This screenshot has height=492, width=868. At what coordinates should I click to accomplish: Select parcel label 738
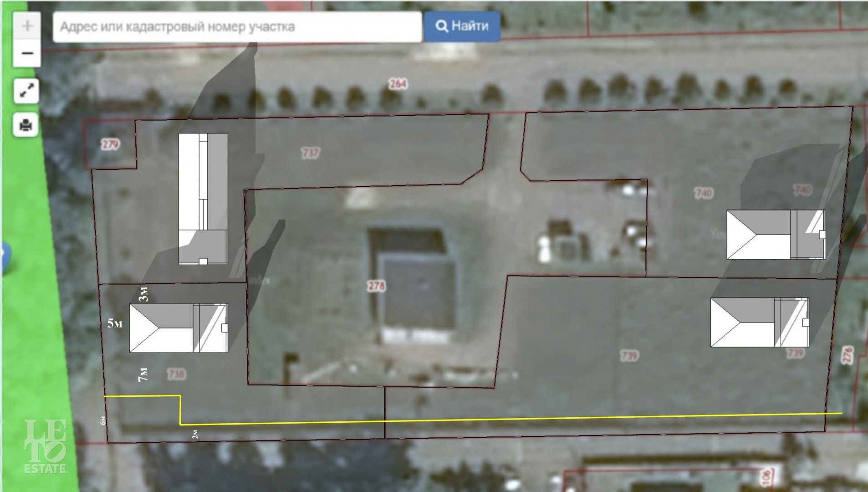(x=176, y=374)
